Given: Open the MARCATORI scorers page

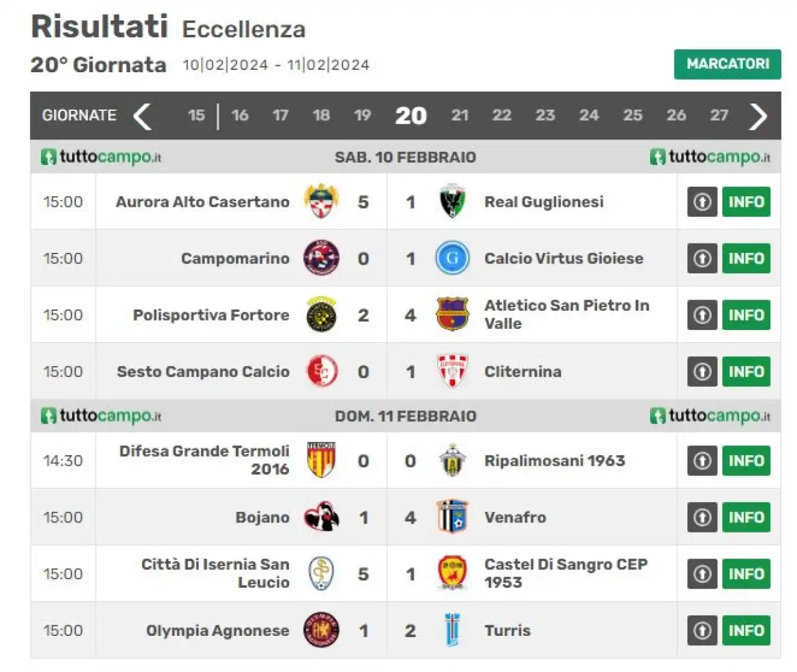Looking at the screenshot, I should [727, 64].
